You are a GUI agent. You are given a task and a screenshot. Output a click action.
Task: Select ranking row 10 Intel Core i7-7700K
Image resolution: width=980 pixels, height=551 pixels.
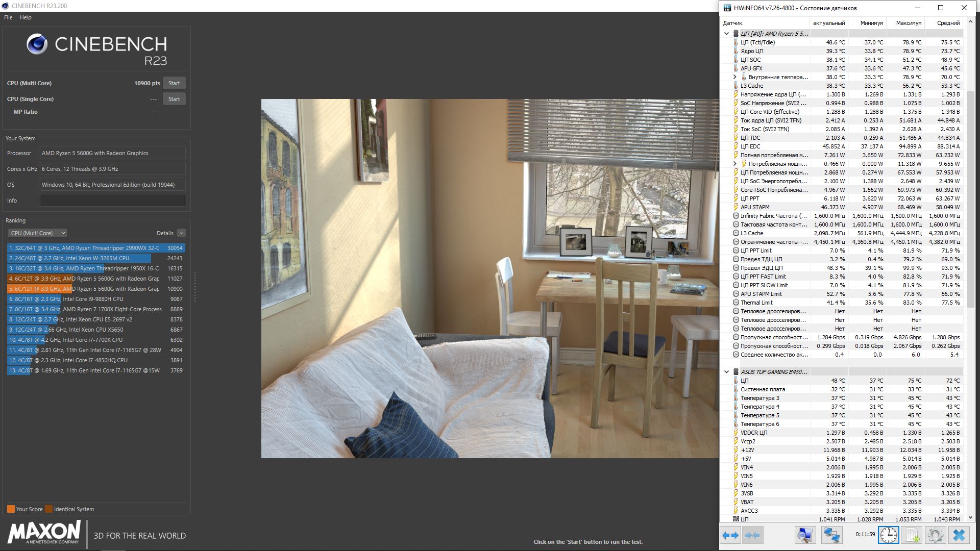[x=96, y=340]
